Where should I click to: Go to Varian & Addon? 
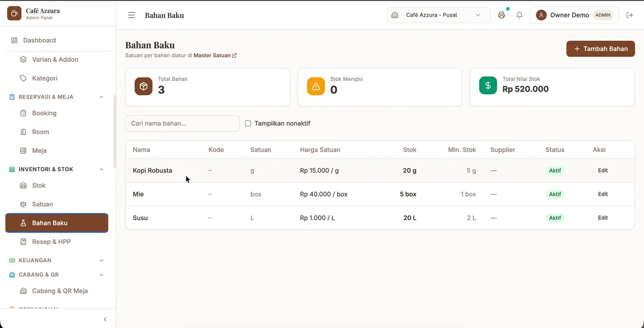(57, 59)
